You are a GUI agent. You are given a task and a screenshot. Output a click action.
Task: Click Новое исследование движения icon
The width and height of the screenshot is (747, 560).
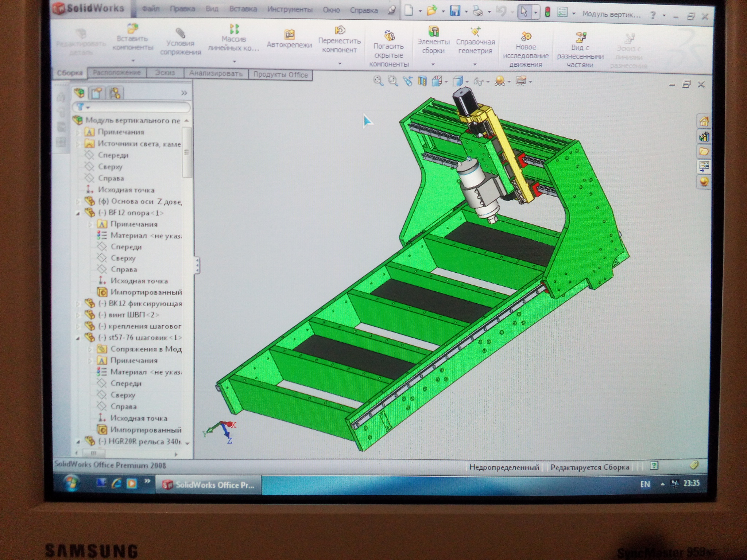coord(526,37)
